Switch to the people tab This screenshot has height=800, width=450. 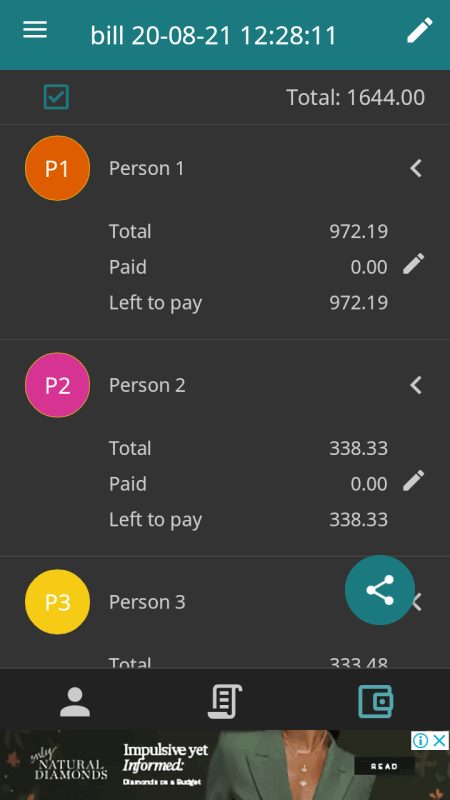coord(75,702)
